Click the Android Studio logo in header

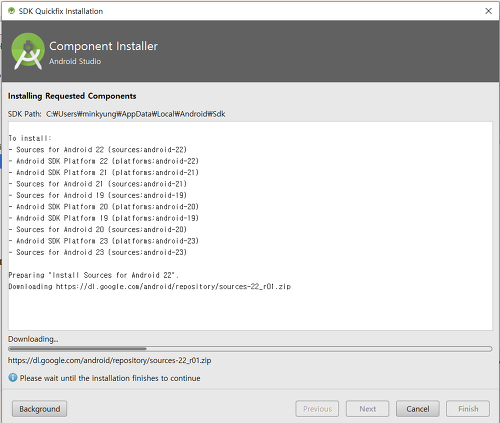pos(28,51)
